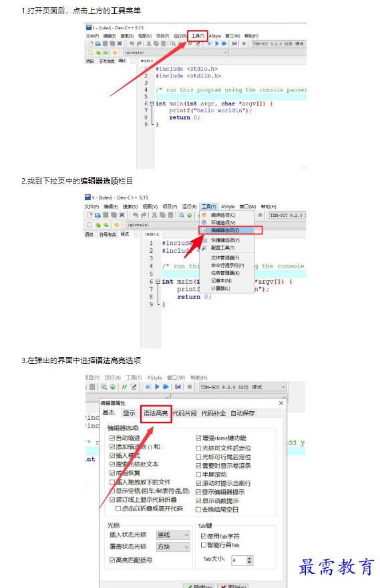Click the Compile and Run icon in step 3 toolbar

pyautogui.click(x=166, y=386)
